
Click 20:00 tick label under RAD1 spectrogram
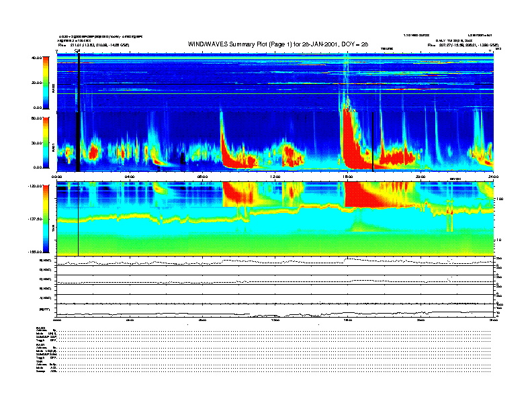tap(420, 177)
